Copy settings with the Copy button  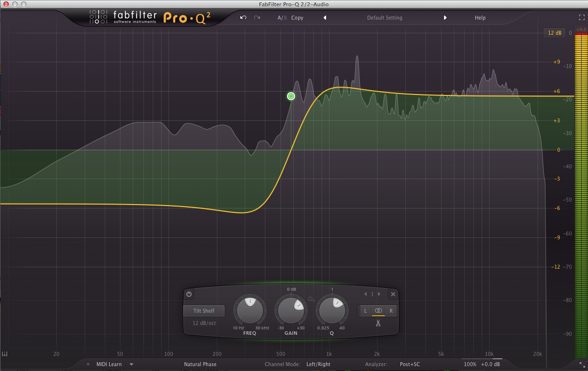pyautogui.click(x=297, y=18)
